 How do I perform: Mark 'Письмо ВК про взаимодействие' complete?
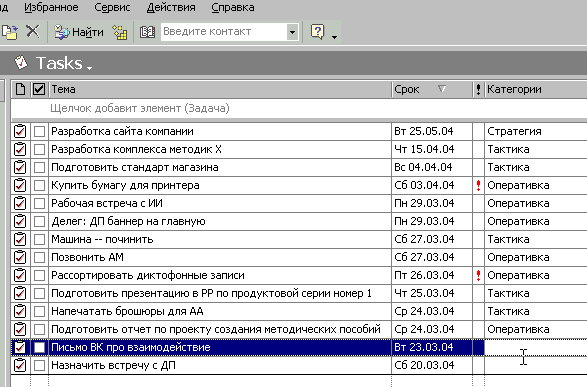[x=39, y=348]
